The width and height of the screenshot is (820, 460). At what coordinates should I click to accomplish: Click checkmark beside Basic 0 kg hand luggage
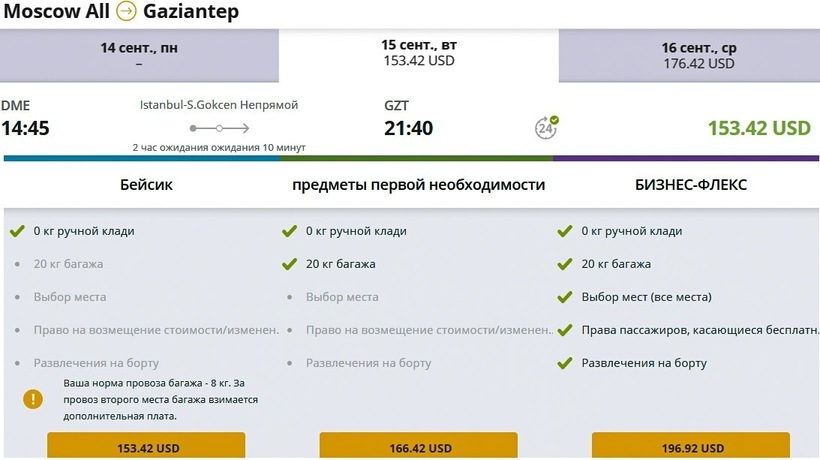tap(16, 231)
